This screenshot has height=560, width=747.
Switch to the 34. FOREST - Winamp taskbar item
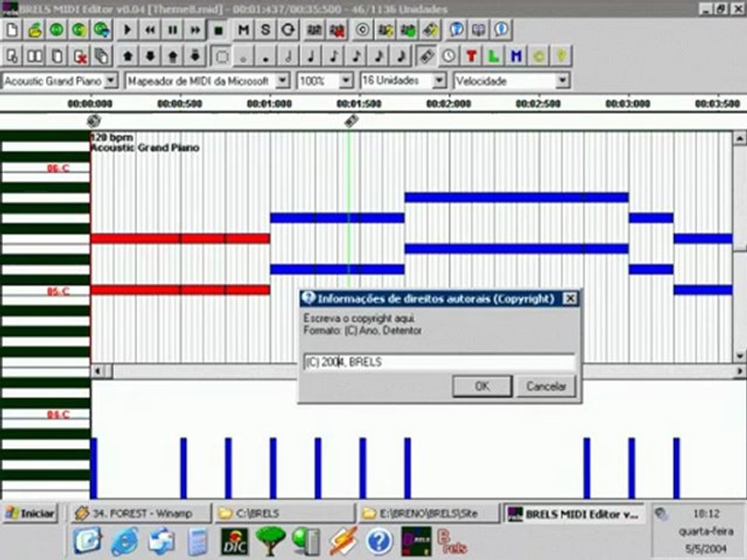tap(141, 513)
